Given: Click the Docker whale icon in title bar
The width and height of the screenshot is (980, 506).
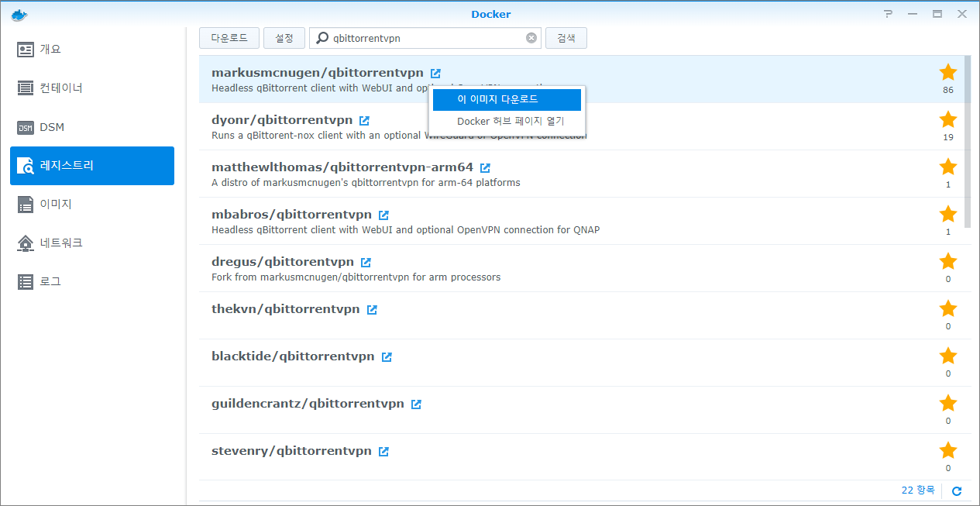Looking at the screenshot, I should (18, 14).
